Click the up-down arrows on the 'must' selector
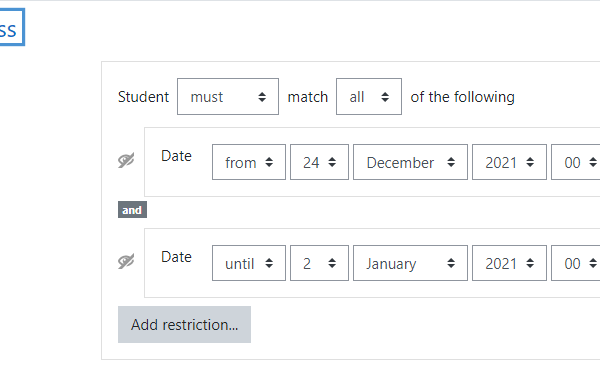Viewport: 600px width, 371px height. click(262, 97)
